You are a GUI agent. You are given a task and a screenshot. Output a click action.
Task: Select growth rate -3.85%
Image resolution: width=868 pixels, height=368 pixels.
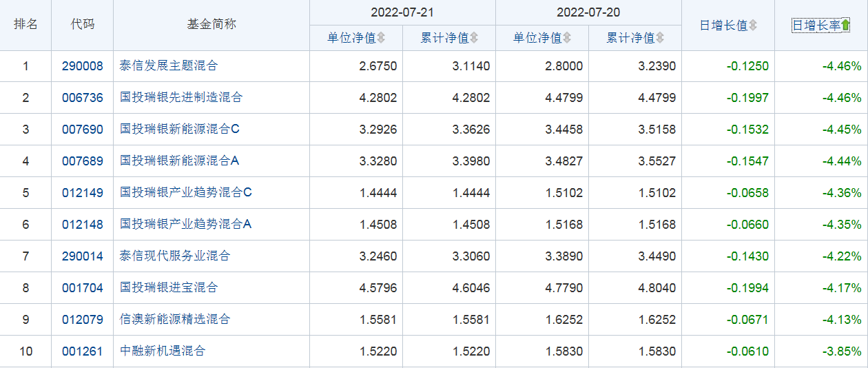point(842,351)
